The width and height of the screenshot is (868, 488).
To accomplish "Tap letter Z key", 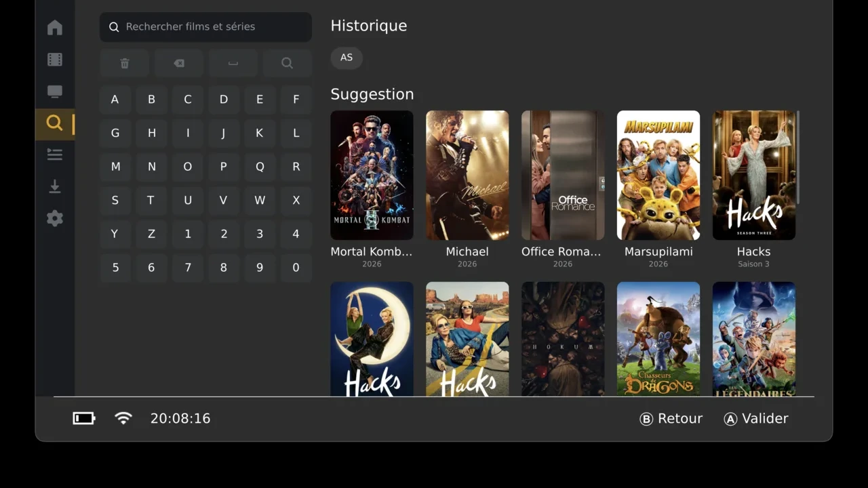I will (151, 234).
